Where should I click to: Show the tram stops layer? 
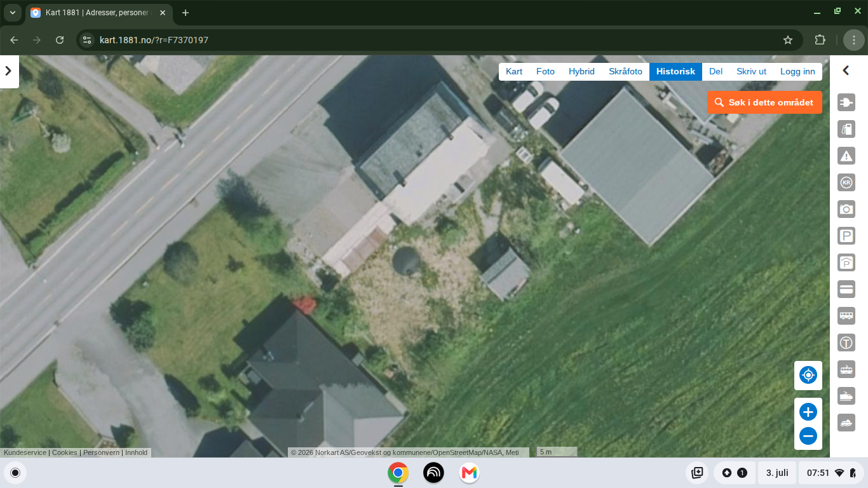click(x=846, y=369)
